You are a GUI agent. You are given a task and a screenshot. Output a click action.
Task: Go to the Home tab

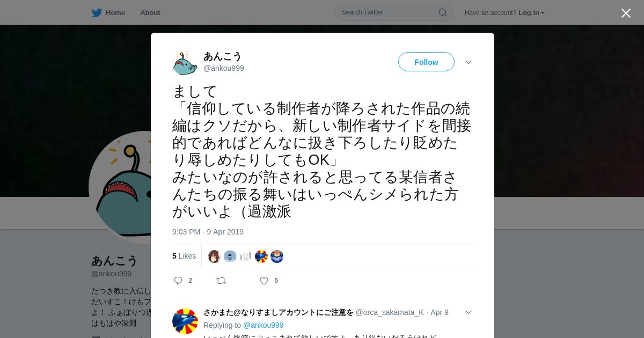108,13
